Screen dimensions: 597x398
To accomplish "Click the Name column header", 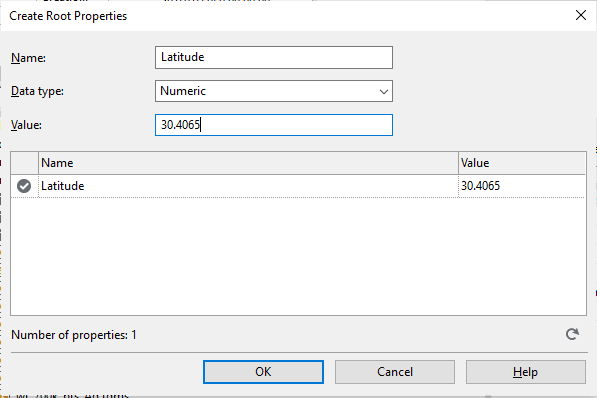I will [x=248, y=163].
